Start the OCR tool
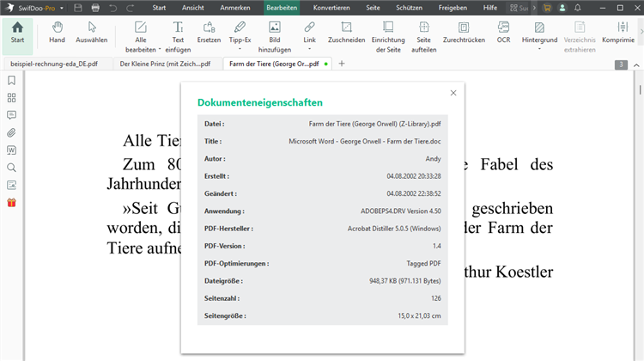Image resolution: width=644 pixels, height=361 pixels. click(x=503, y=33)
